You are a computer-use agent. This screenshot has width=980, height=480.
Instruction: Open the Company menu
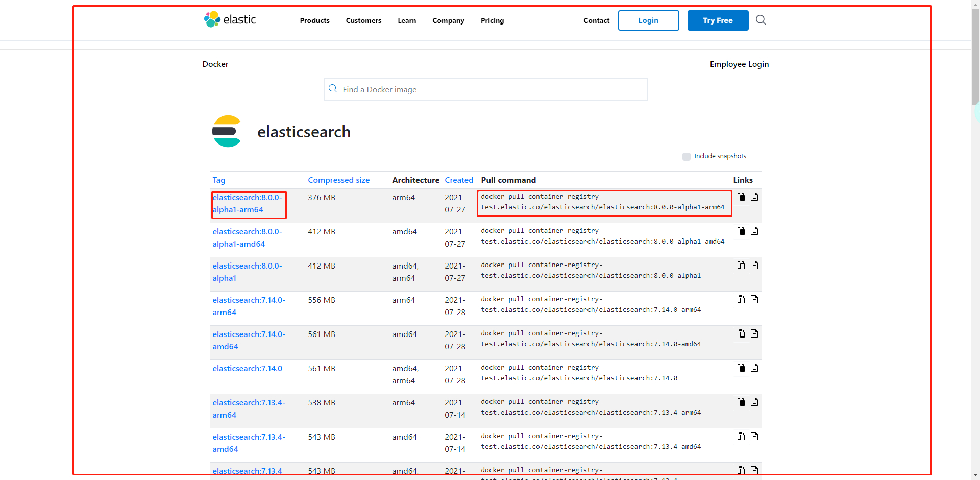coord(448,20)
